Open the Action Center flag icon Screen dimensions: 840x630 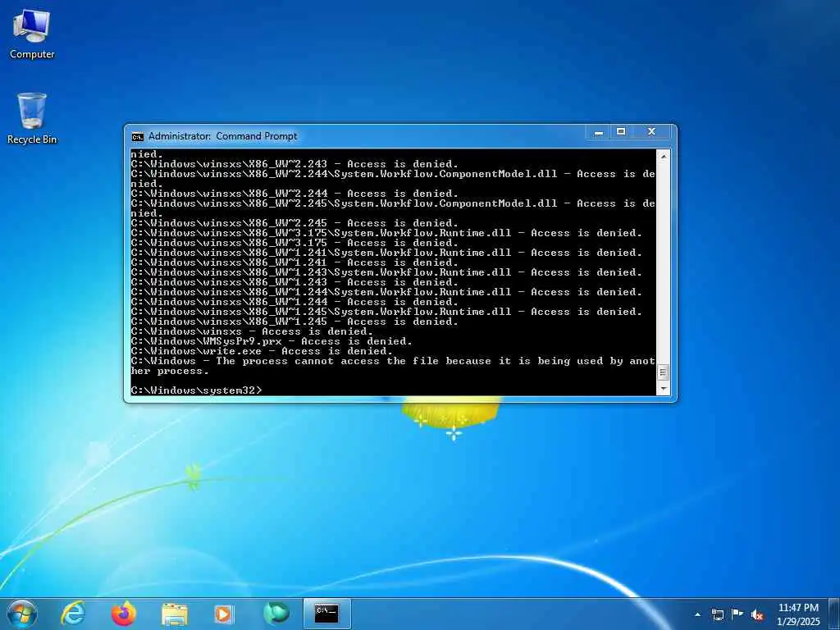pyautogui.click(x=737, y=614)
